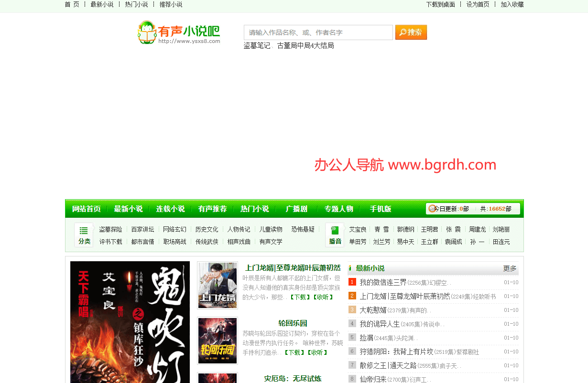Click the clock icon beside 今日更新
588x383 pixels.
(432, 209)
